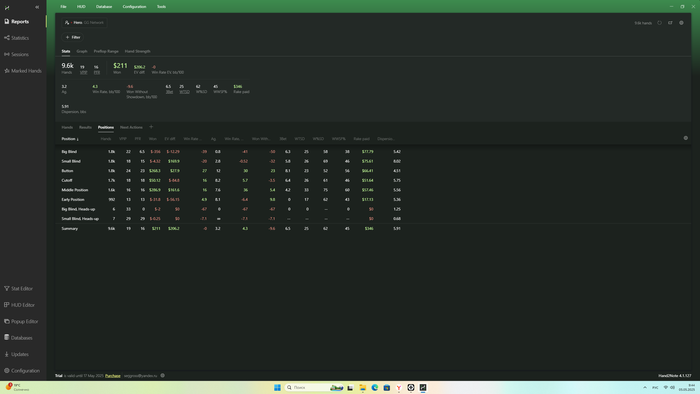Image resolution: width=700 pixels, height=394 pixels.
Task: Click the 9.6k Hands value
Action: pyautogui.click(x=67, y=66)
